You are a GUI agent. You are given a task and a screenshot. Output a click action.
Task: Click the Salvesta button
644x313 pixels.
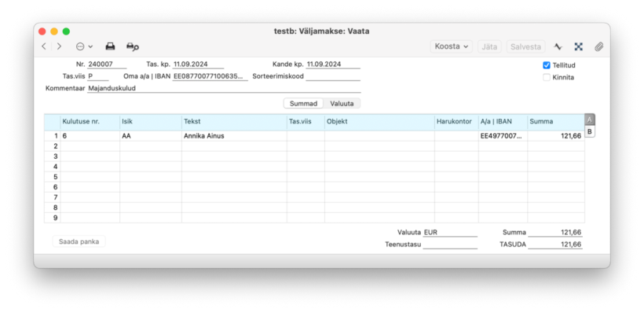click(x=525, y=46)
